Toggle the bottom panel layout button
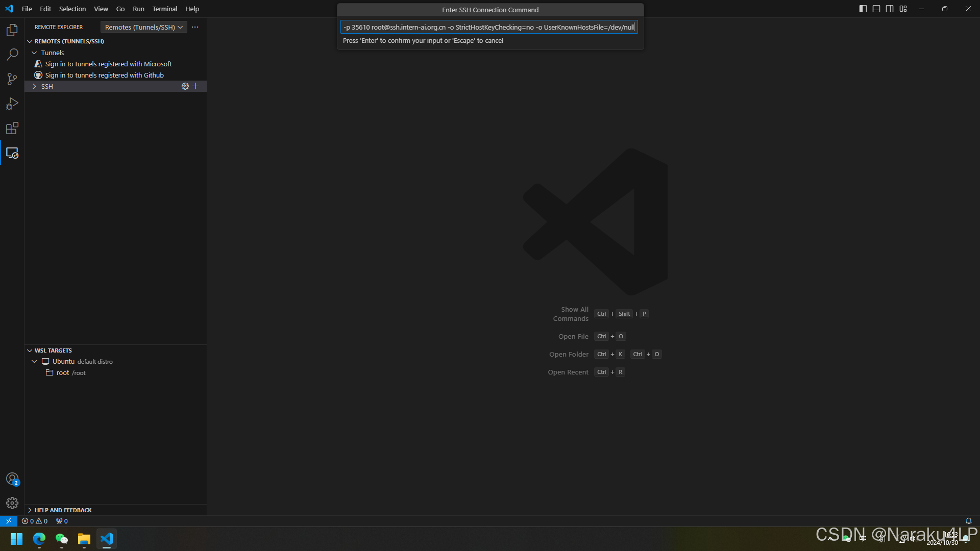This screenshot has height=551, width=980. coord(876,9)
